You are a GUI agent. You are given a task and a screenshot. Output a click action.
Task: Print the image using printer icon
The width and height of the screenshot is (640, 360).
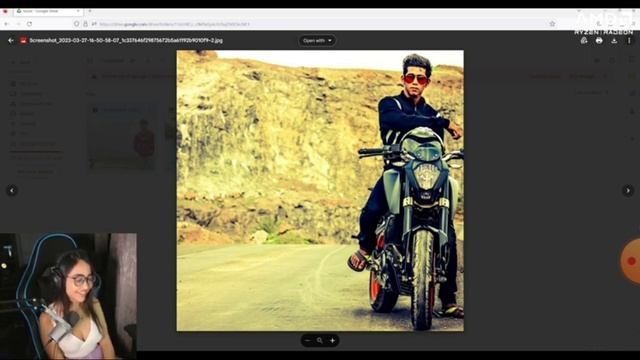(599, 40)
